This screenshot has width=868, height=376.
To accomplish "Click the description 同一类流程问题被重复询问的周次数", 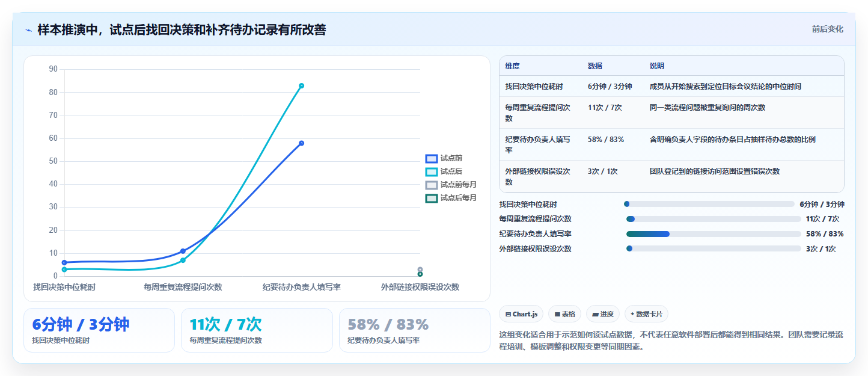I will pyautogui.click(x=707, y=108).
